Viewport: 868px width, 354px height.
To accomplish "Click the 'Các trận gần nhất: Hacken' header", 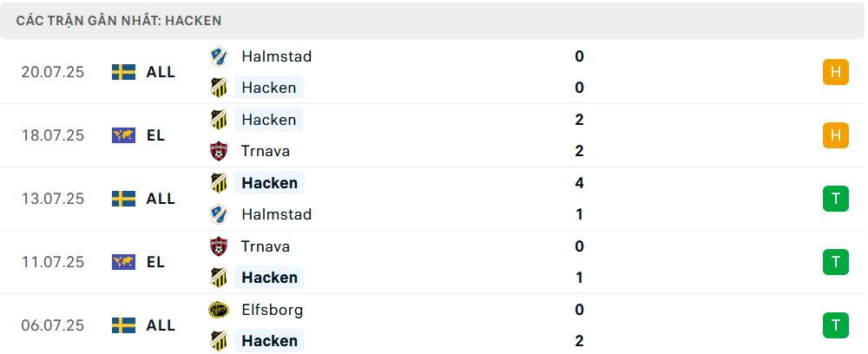I will [x=118, y=21].
